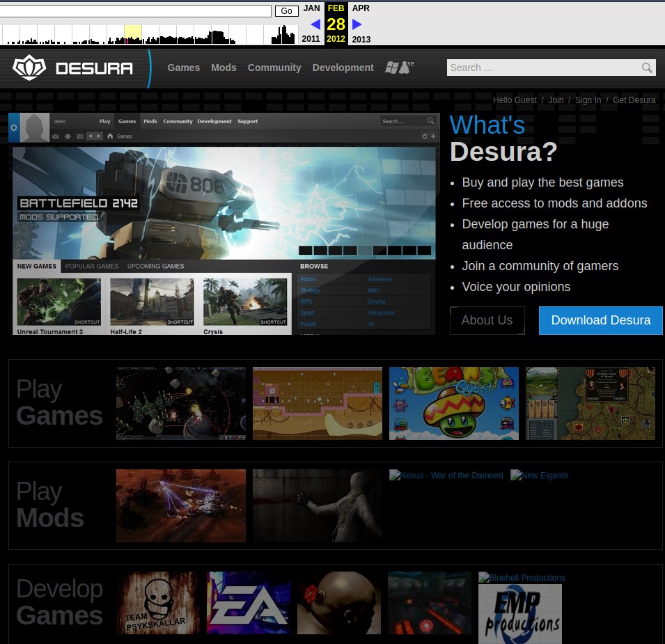Viewport: 665px width, 644px height.
Task: Open the Beans Quest game thumbnail
Action: coord(454,403)
